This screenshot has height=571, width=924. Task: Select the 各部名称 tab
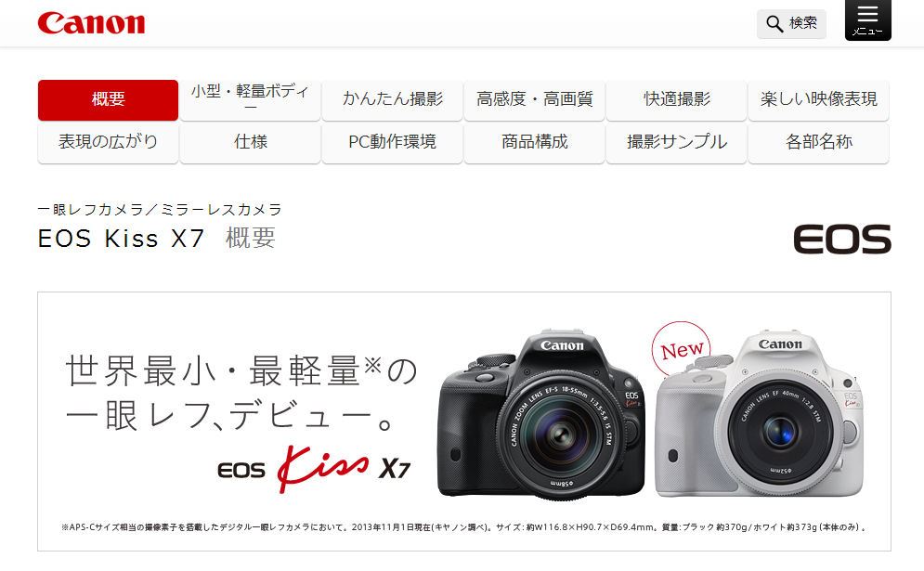(818, 142)
